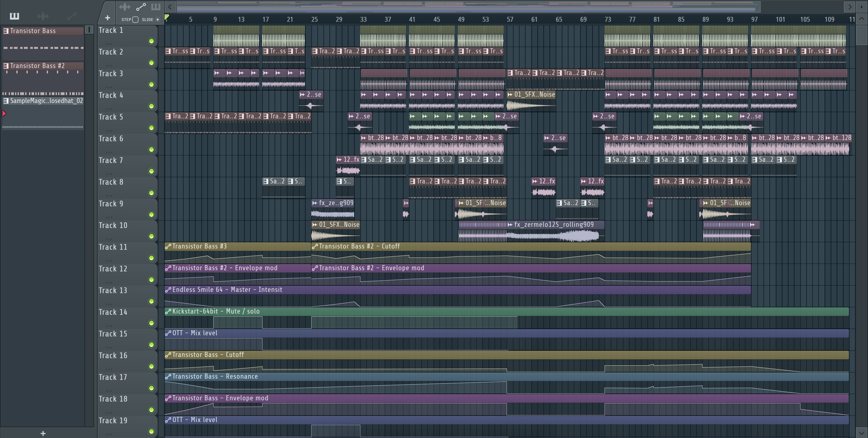Click the fx_zermelo125_rolling909 clip icon on Track 10
The width and height of the screenshot is (868, 438).
(x=510, y=225)
